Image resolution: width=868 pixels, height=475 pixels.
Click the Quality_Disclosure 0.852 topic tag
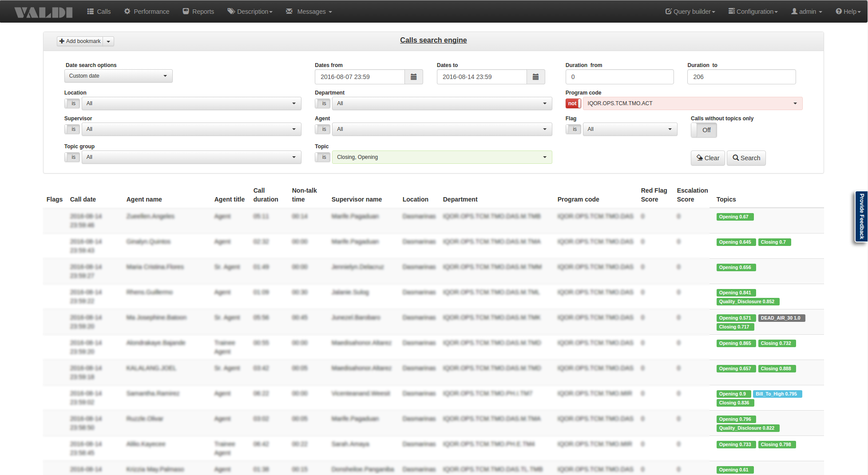click(x=748, y=302)
